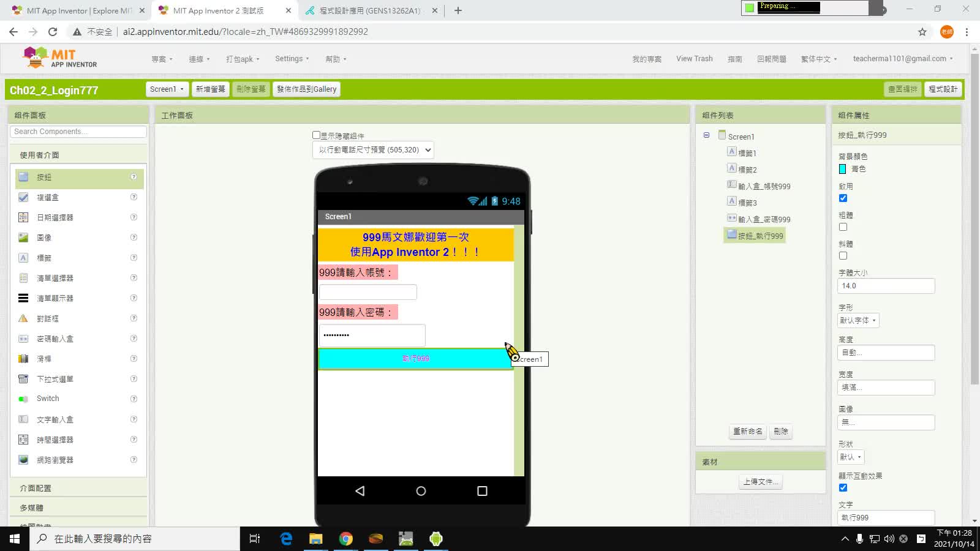Select the TimePicker component icon
This screenshot has height=551, width=980.
point(23,440)
